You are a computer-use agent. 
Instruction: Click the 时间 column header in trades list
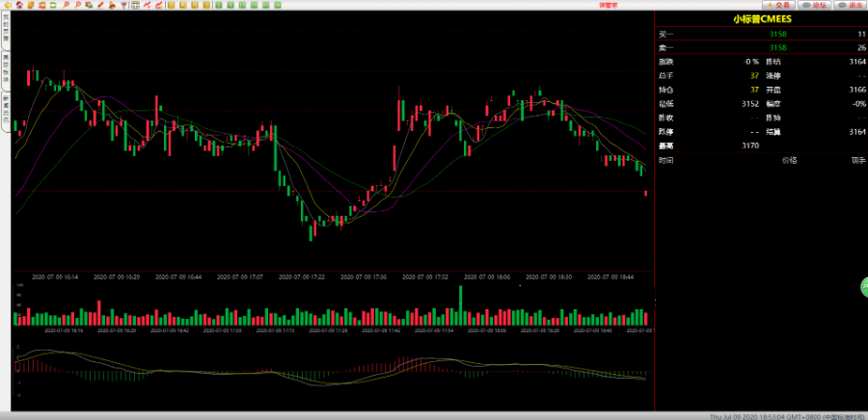pos(666,160)
